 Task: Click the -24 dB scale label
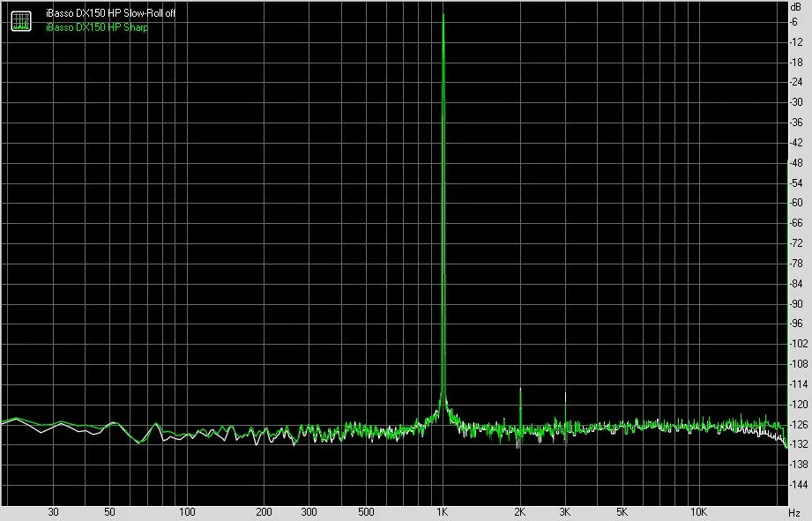796,82
